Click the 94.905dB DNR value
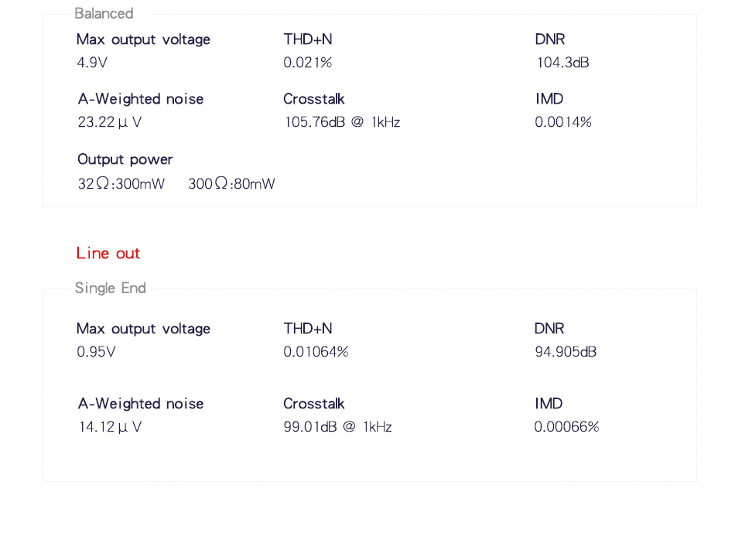The width and height of the screenshot is (735, 560). pyautogui.click(x=566, y=352)
